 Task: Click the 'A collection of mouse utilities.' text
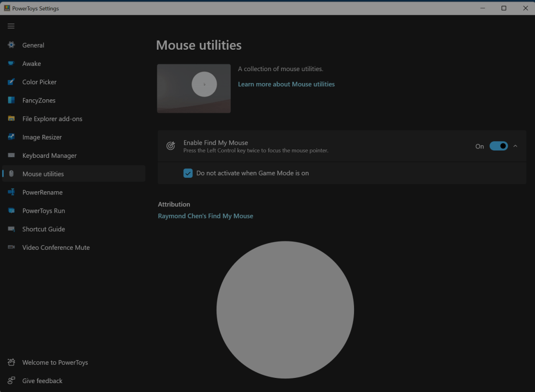(x=280, y=69)
